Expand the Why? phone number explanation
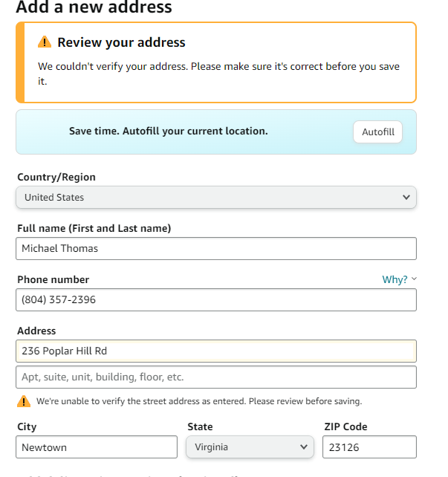 395,279
